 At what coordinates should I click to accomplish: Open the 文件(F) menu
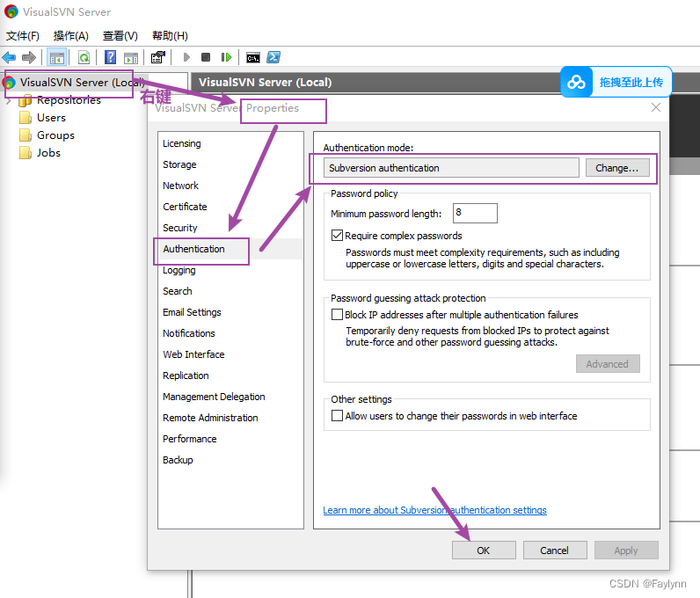pos(22,36)
